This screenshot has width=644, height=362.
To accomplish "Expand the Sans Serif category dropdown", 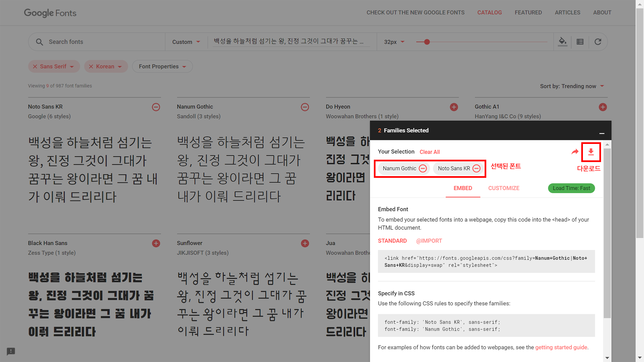I will [x=72, y=66].
